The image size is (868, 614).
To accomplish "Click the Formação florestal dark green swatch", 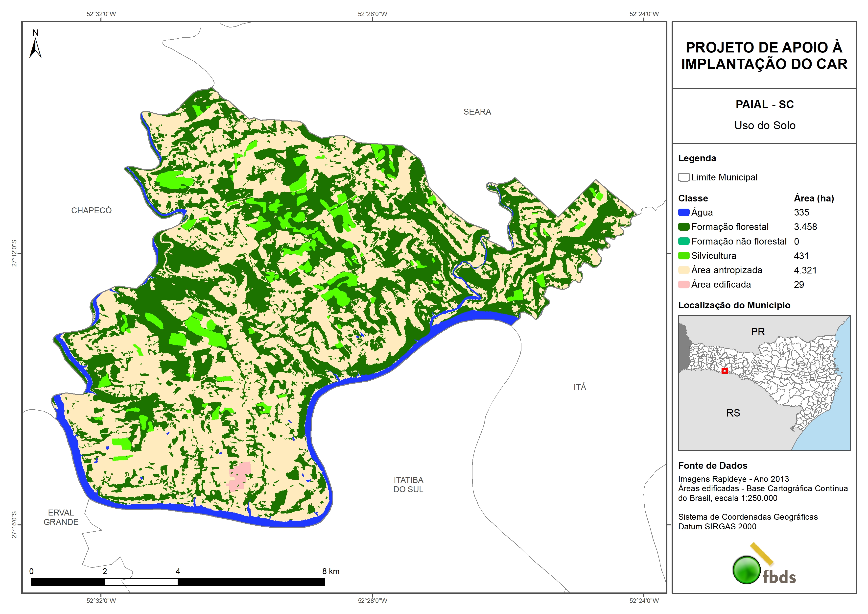I will click(x=683, y=227).
